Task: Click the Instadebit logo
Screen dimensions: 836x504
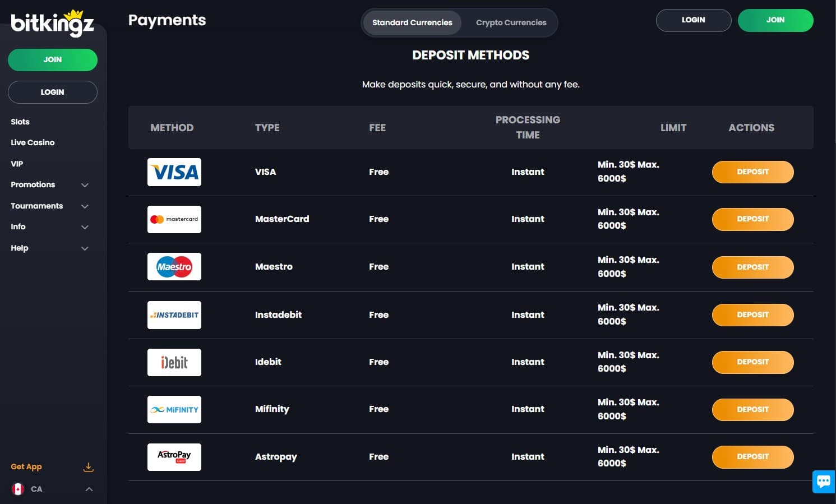Action: click(x=174, y=315)
